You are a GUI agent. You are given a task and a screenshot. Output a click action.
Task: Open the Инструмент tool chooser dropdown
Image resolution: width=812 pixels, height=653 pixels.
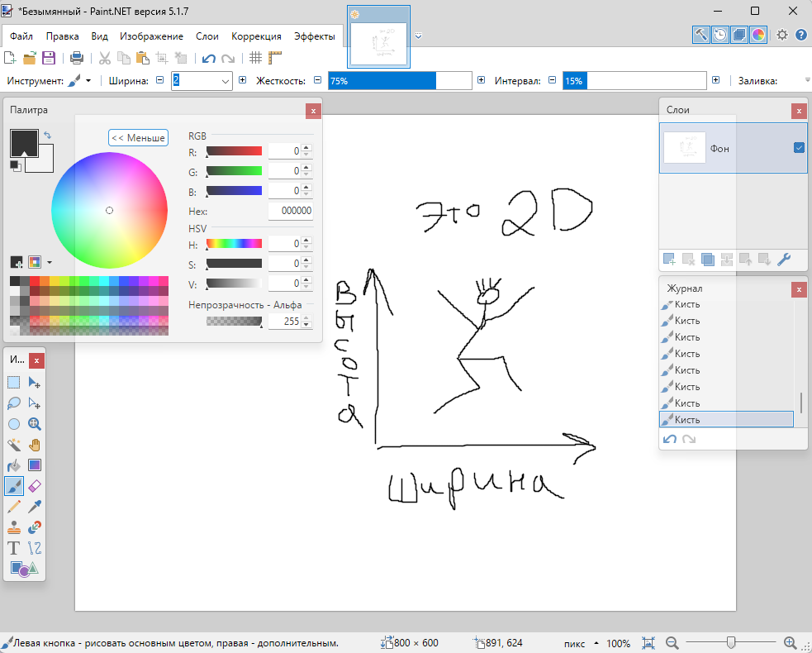click(x=88, y=81)
